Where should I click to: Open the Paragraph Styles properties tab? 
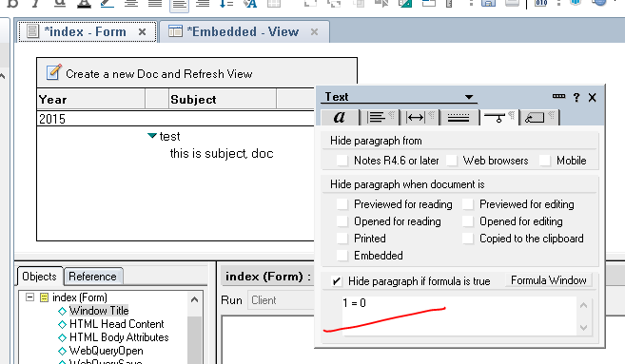538,117
